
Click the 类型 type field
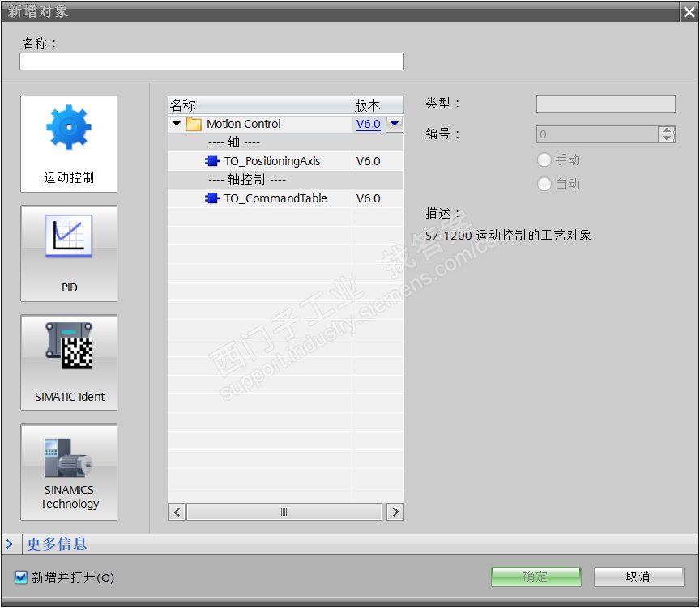click(606, 104)
